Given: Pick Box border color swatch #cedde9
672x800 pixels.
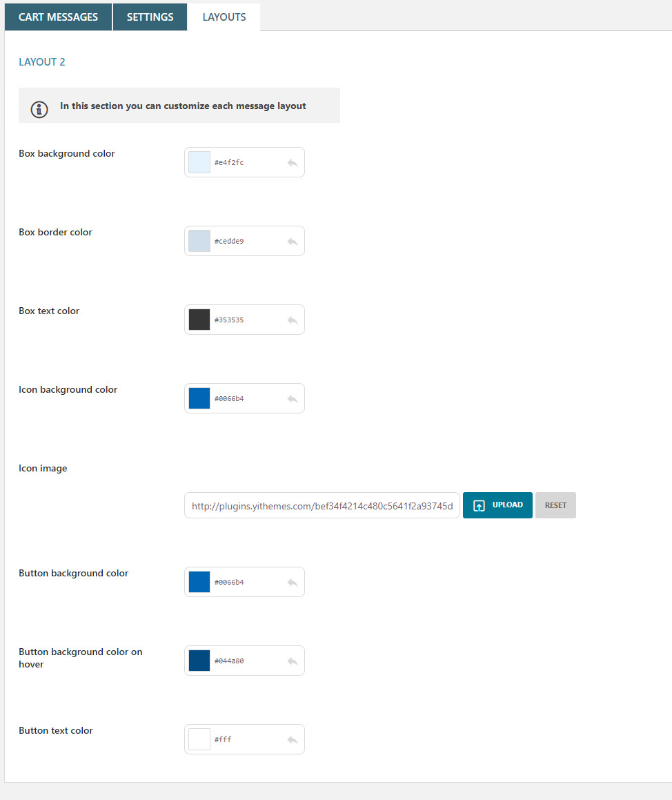Looking at the screenshot, I should click(199, 241).
